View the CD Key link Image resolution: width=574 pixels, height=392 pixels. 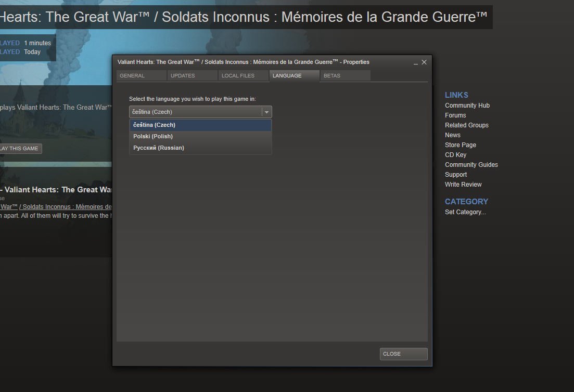[455, 155]
